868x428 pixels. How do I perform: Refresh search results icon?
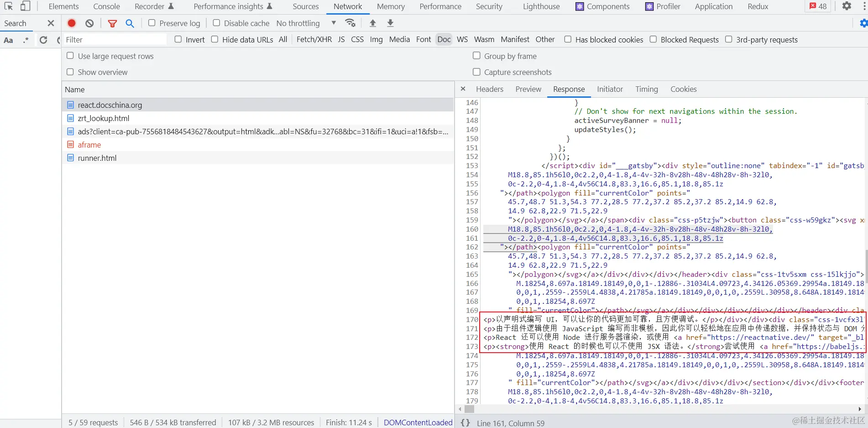(43, 40)
